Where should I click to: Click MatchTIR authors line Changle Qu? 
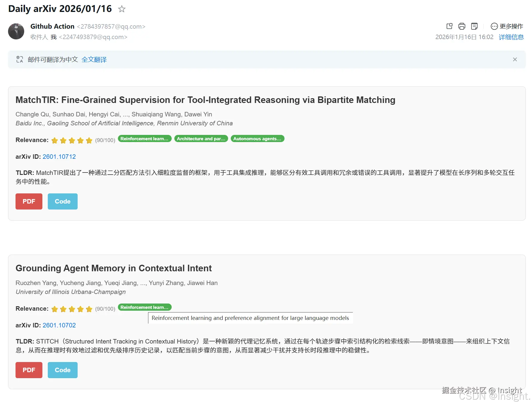114,114
